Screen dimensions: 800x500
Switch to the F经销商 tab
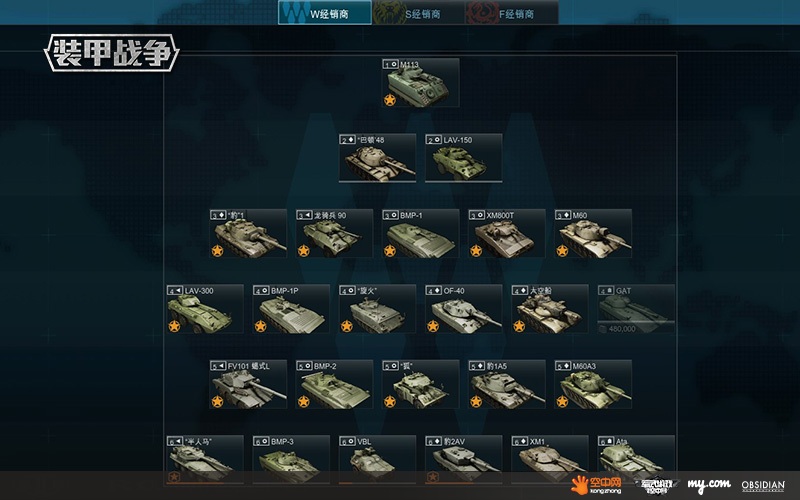pyautogui.click(x=512, y=13)
